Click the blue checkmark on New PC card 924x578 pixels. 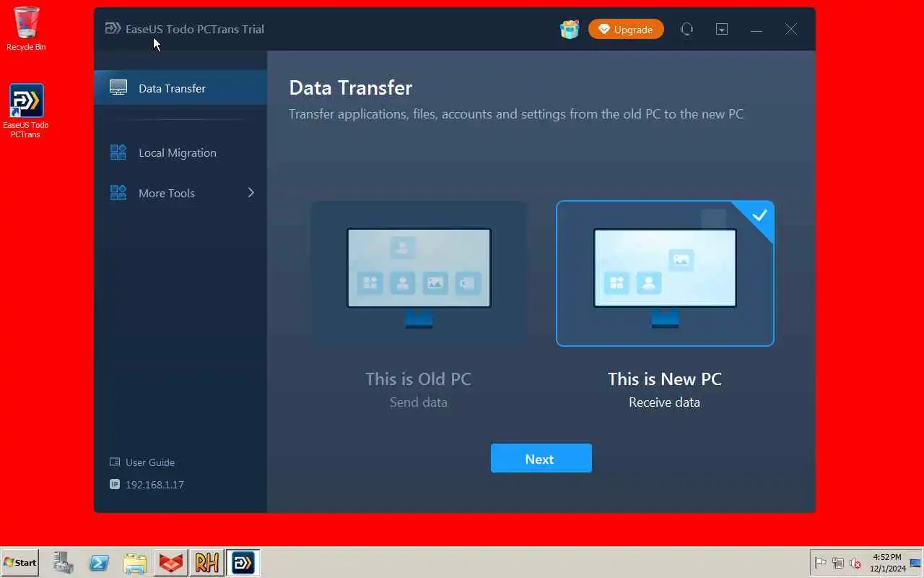pos(759,215)
